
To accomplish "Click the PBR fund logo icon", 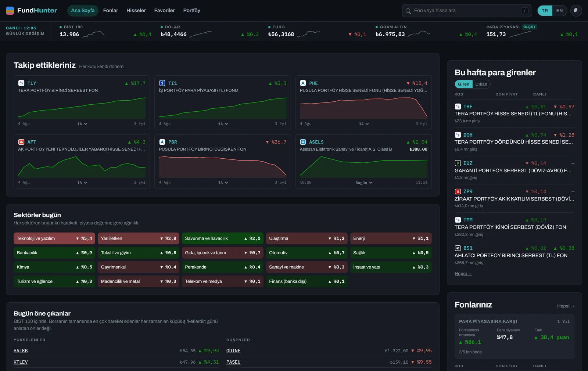I will (162, 142).
